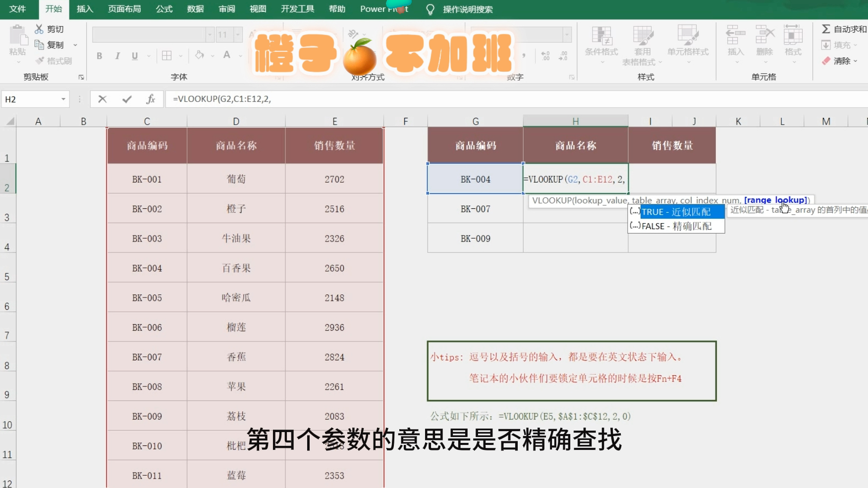Switch to the 页面布局 tab

click(x=124, y=9)
